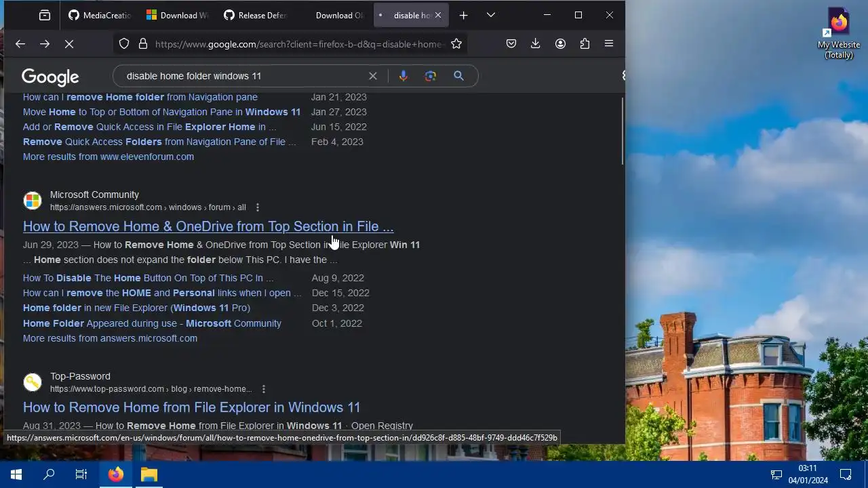Search by image with Google Lens
Viewport: 868px width, 488px height.
click(431, 76)
